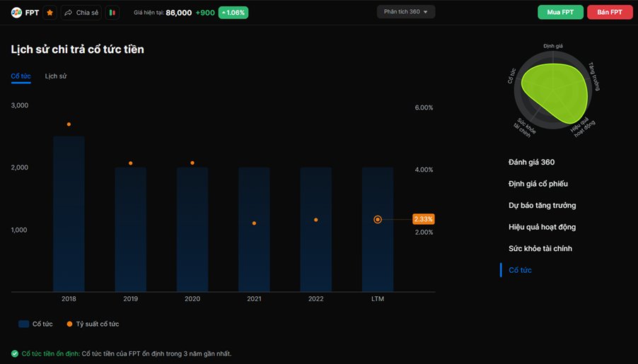This screenshot has height=364, width=638.
Task: Switch to the Lịch sử tab
Action: [x=56, y=76]
